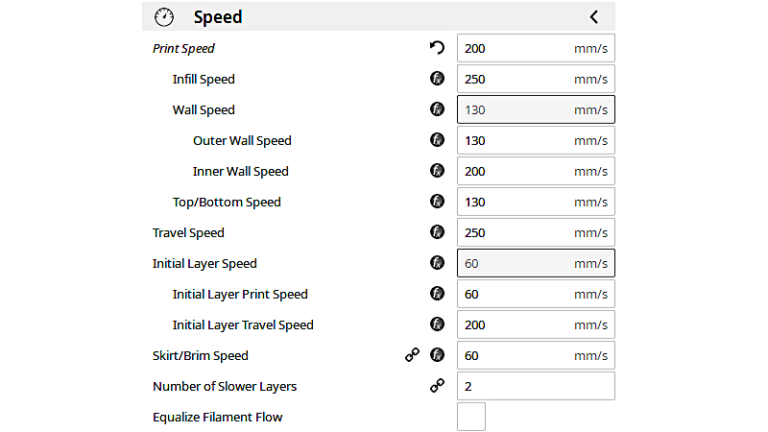This screenshot has height=432, width=768.
Task: Enable the Equalize Filament Flow checkbox
Action: 471,417
